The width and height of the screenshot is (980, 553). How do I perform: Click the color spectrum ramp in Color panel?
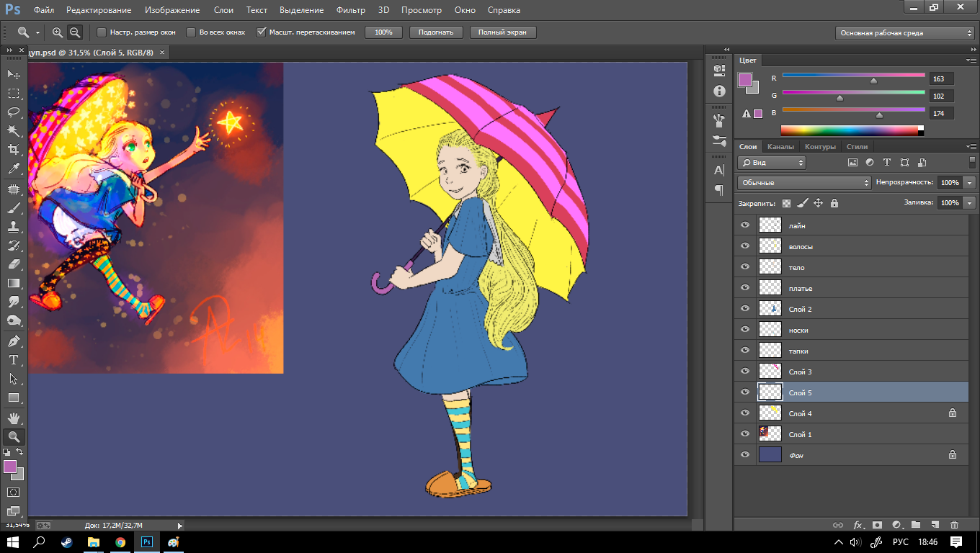852,130
